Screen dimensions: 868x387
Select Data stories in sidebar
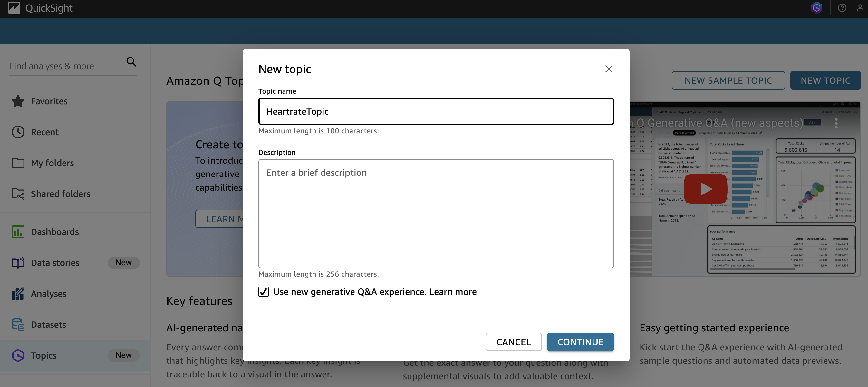point(55,263)
